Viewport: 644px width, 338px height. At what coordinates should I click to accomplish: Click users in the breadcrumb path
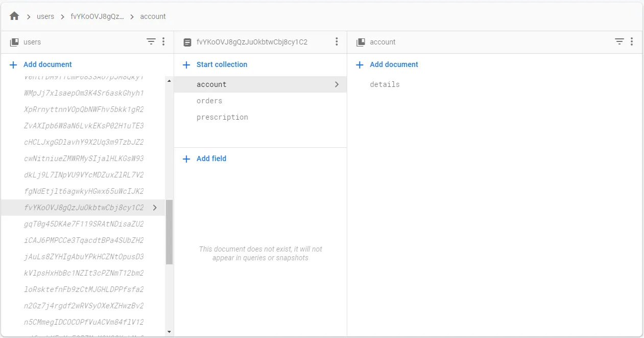[x=45, y=16]
